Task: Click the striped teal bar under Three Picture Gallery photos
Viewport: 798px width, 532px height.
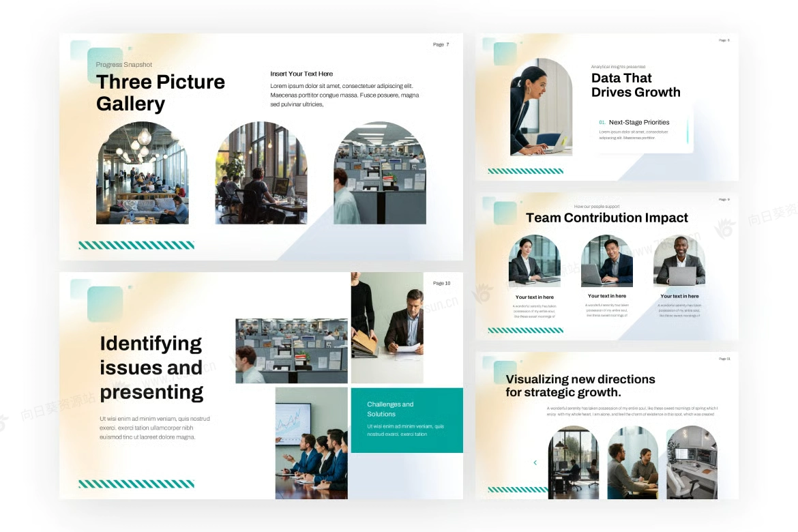Action: click(x=136, y=245)
